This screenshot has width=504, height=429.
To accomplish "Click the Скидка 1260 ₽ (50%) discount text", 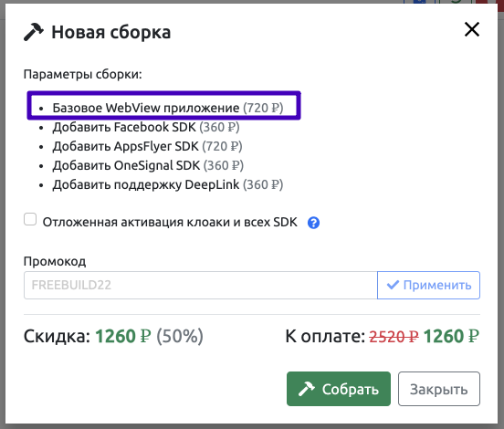I will [113, 337].
